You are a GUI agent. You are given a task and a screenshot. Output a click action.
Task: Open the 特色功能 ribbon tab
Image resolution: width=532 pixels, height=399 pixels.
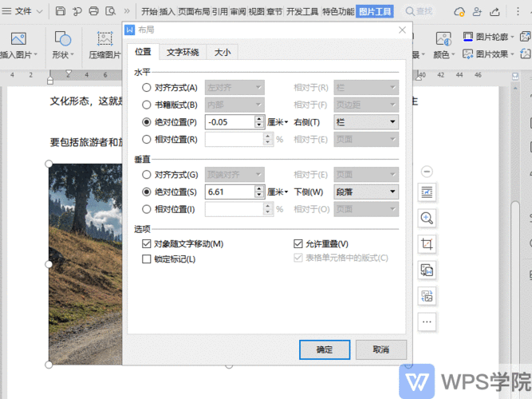pos(338,12)
